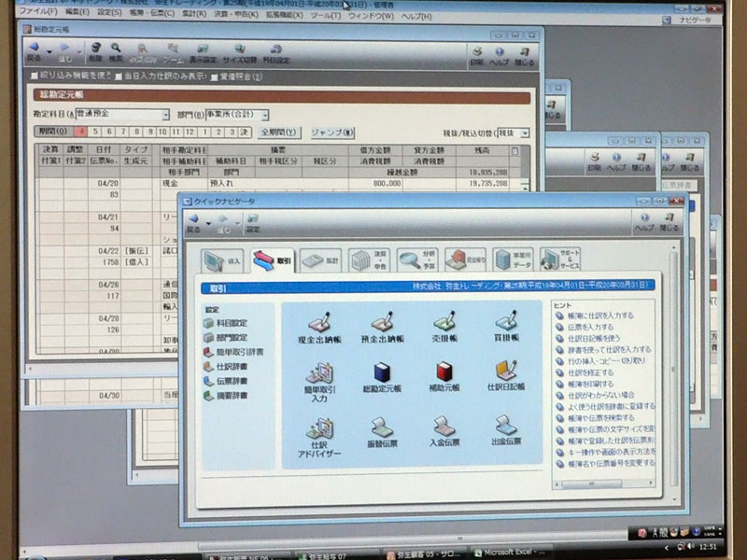
Task: Click the ナビゲータ button at top right
Action: coord(689,20)
